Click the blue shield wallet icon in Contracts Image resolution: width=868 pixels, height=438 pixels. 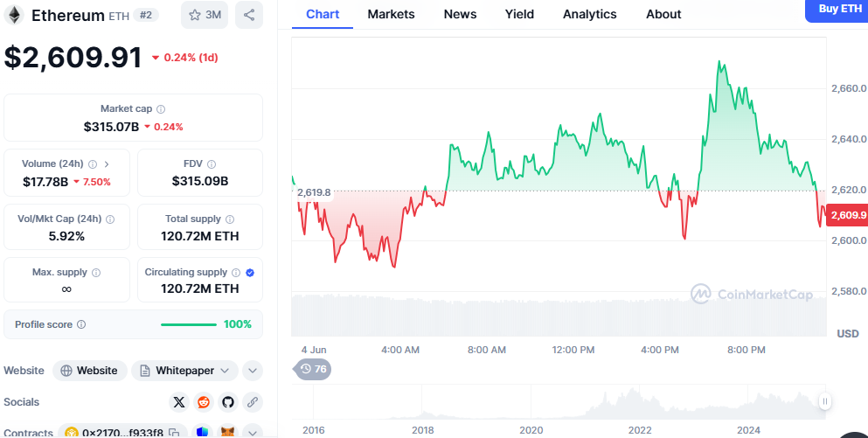(x=203, y=432)
